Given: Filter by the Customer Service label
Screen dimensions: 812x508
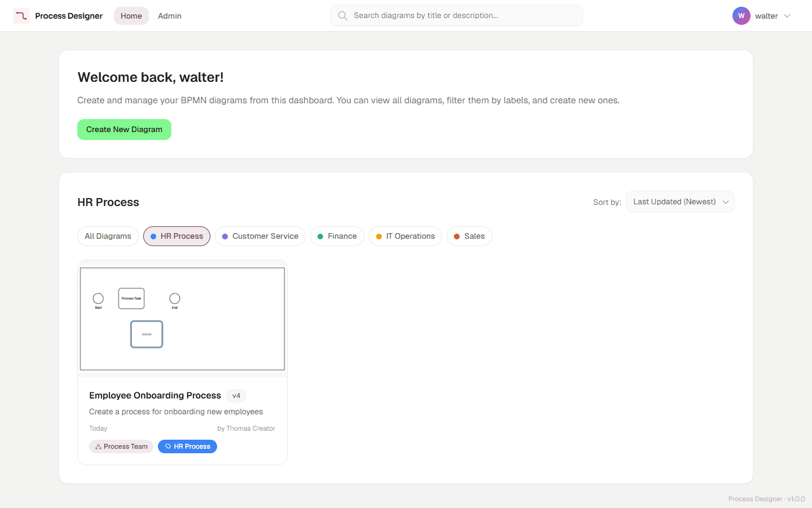Looking at the screenshot, I should 260,236.
